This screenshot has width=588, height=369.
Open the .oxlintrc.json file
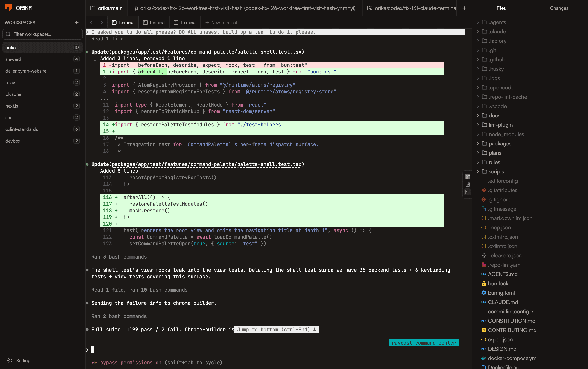click(x=502, y=246)
